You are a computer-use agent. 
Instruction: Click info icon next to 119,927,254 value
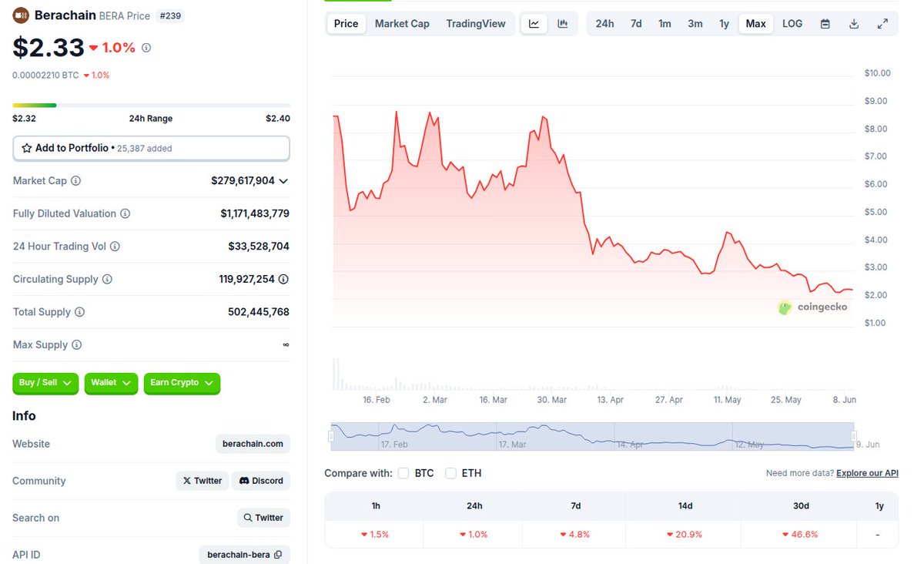point(283,280)
